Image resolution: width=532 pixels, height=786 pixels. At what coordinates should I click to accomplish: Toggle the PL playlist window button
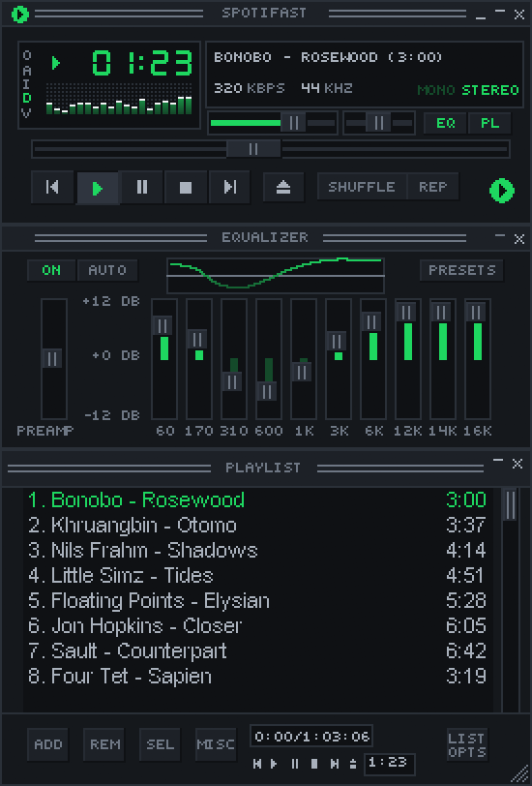(x=489, y=123)
